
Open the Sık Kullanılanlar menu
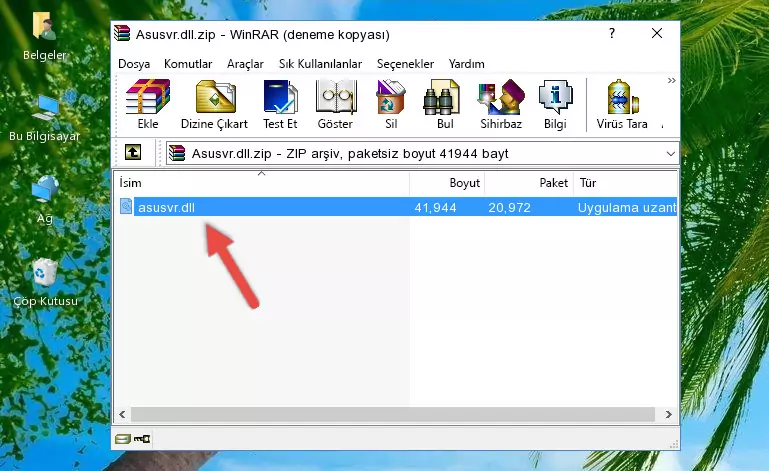pyautogui.click(x=320, y=64)
